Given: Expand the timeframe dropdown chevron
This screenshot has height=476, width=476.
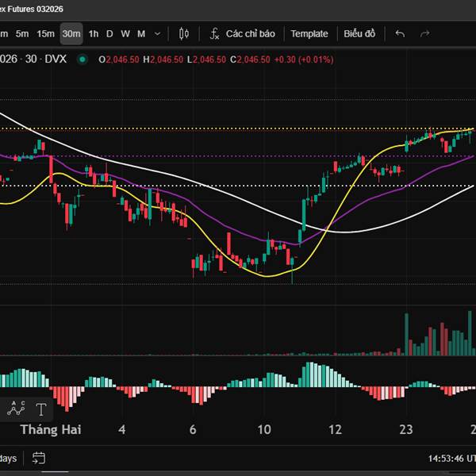Looking at the screenshot, I should click(157, 33).
